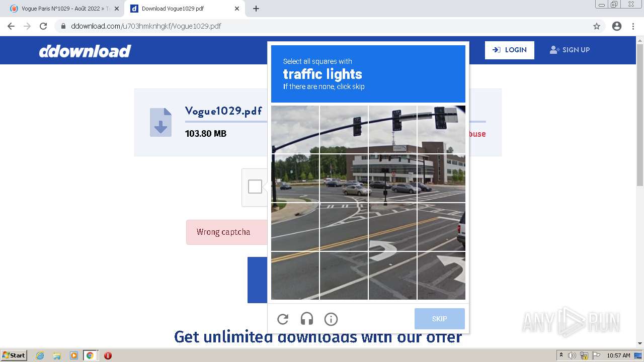Image resolution: width=644 pixels, height=362 pixels.
Task: Show hidden system tray icons
Action: 561,355
